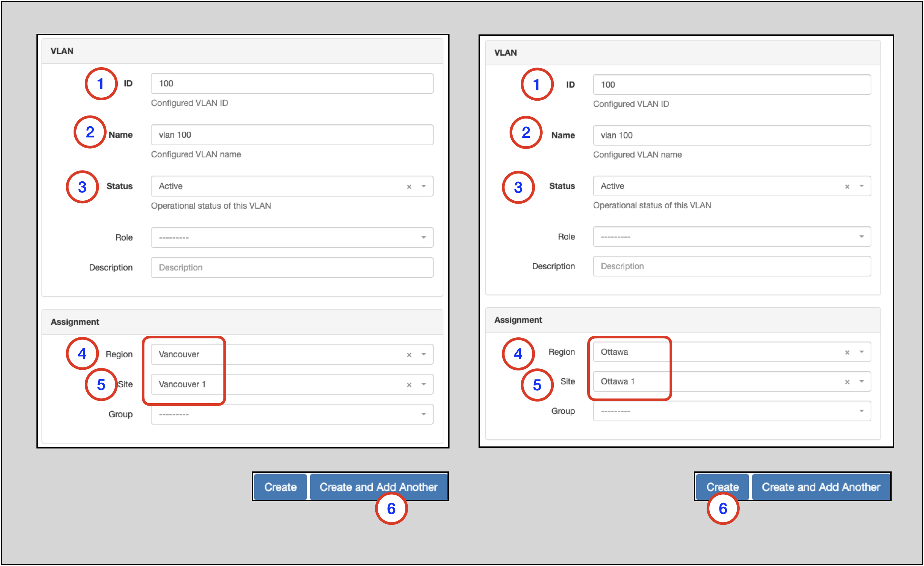Click the Description field in the Vancouver form
Image resolution: width=924 pixels, height=566 pixels.
pyautogui.click(x=292, y=267)
